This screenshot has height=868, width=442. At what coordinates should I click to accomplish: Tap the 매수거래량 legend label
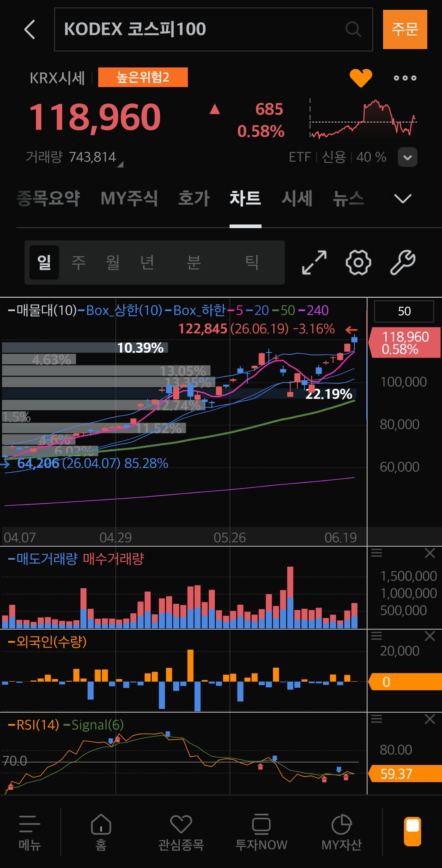(113, 559)
